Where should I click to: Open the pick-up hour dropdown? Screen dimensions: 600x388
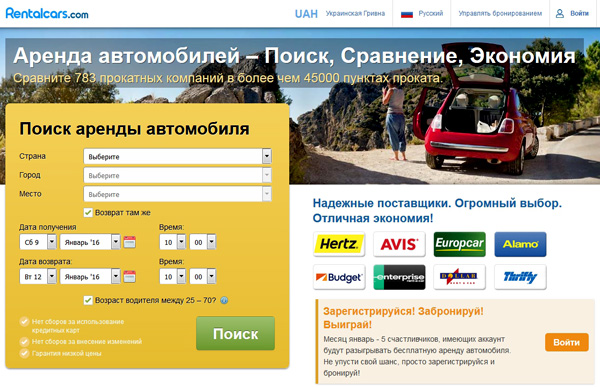173,242
